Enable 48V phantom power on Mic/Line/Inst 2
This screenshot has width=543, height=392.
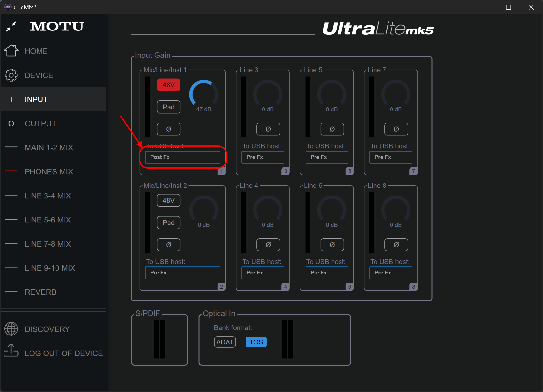pyautogui.click(x=168, y=201)
